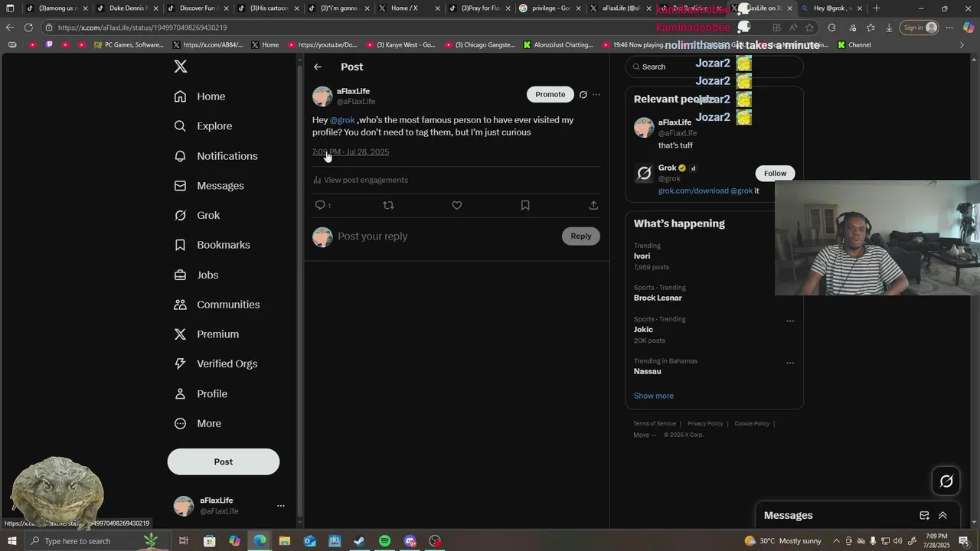This screenshot has height=551, width=980.
Task: Click the Windows Start button
Action: (11, 541)
